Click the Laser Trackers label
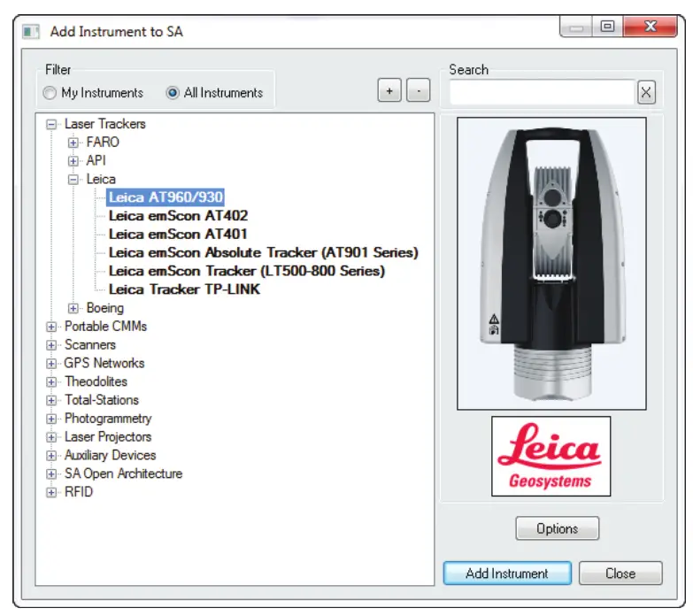693x616 pixels. [104, 124]
